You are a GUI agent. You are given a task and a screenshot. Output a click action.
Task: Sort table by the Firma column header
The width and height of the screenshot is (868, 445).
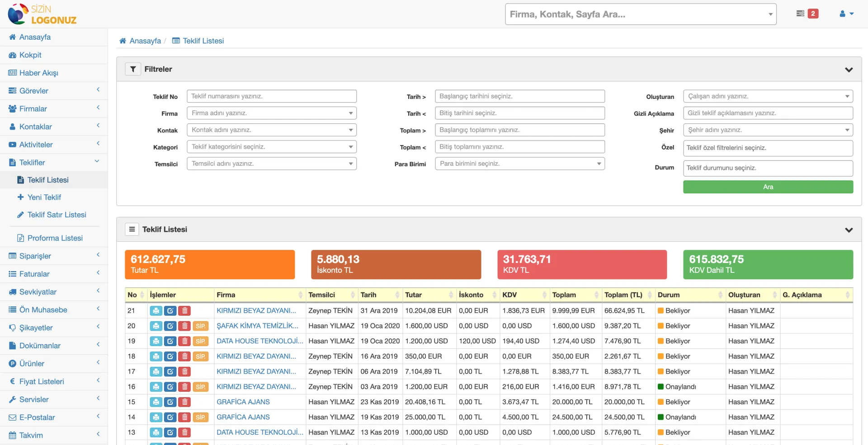point(259,295)
